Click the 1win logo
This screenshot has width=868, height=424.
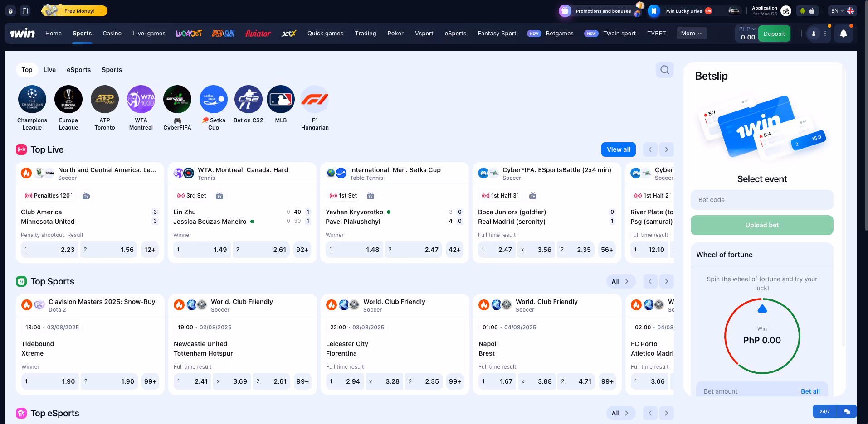22,33
